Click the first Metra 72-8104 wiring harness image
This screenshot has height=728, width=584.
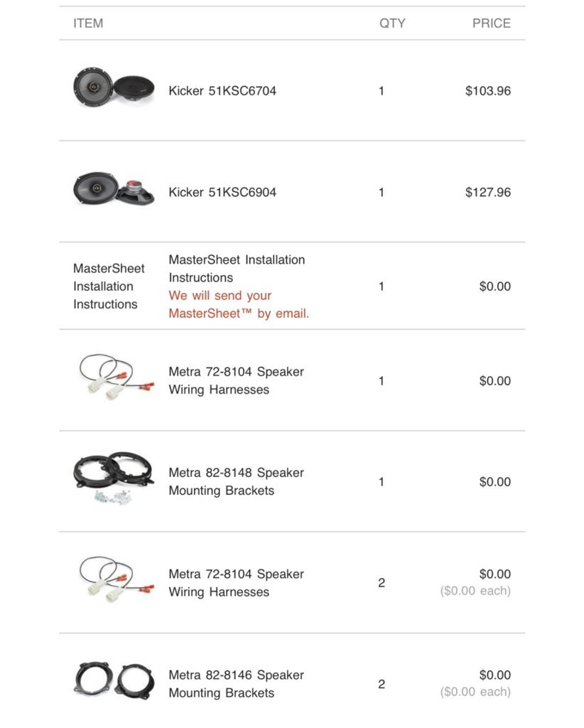tap(116, 377)
